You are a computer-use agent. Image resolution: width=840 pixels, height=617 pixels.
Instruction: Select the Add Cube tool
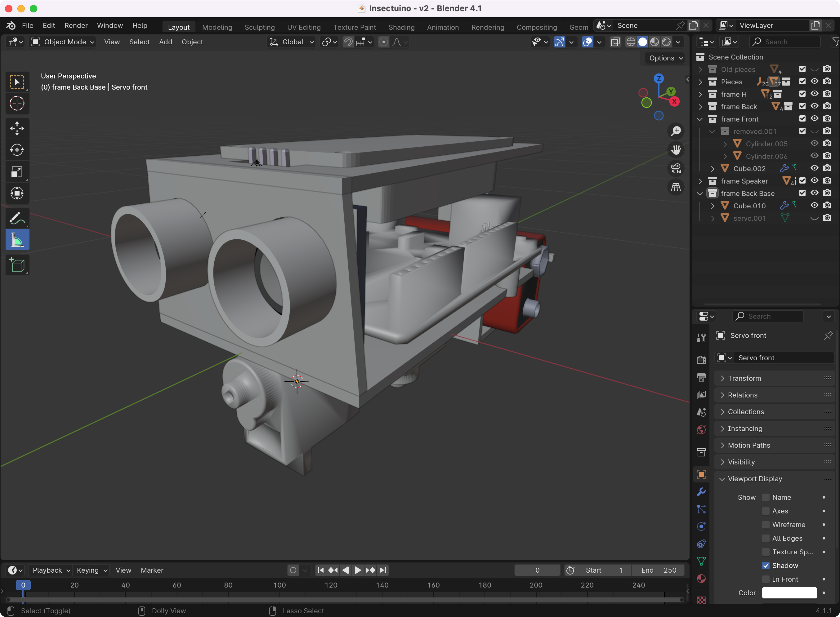pyautogui.click(x=17, y=265)
